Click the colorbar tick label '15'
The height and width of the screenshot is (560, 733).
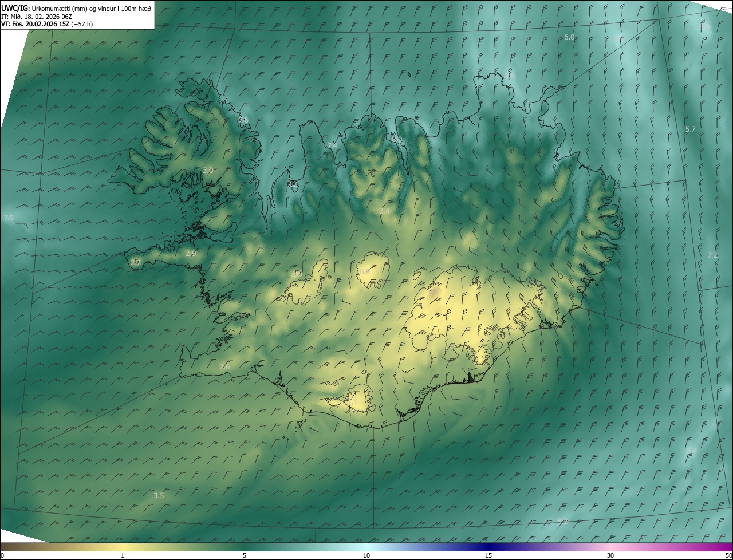tap(488, 555)
